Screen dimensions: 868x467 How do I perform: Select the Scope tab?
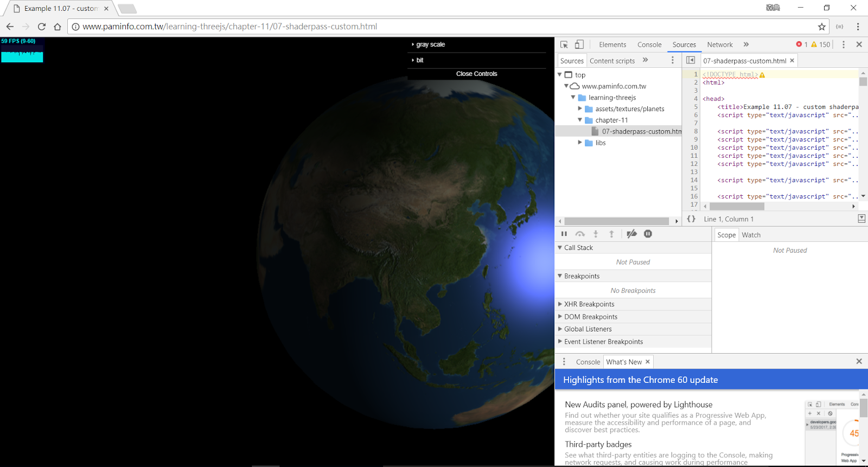[x=726, y=235]
